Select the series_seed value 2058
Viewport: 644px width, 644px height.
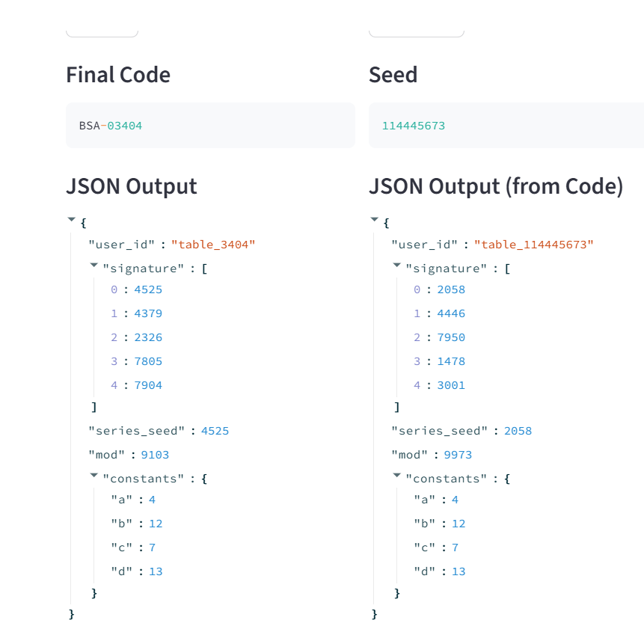(x=518, y=431)
